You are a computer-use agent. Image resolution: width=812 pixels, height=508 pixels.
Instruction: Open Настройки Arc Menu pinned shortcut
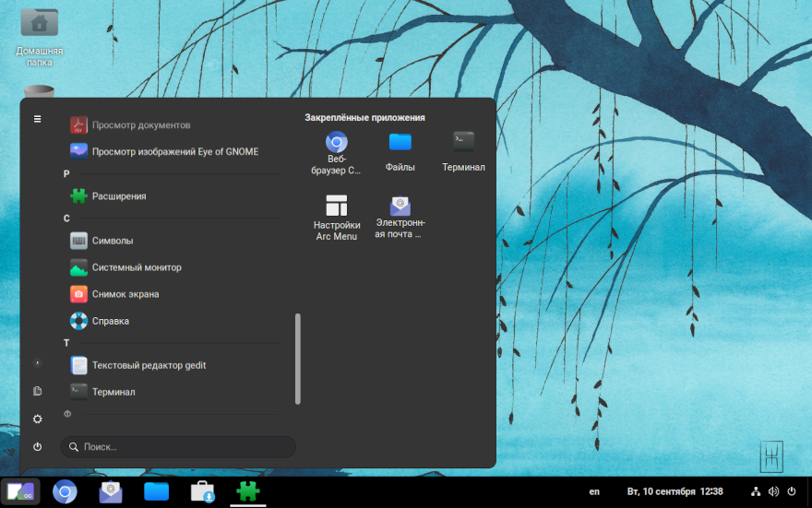pyautogui.click(x=337, y=217)
